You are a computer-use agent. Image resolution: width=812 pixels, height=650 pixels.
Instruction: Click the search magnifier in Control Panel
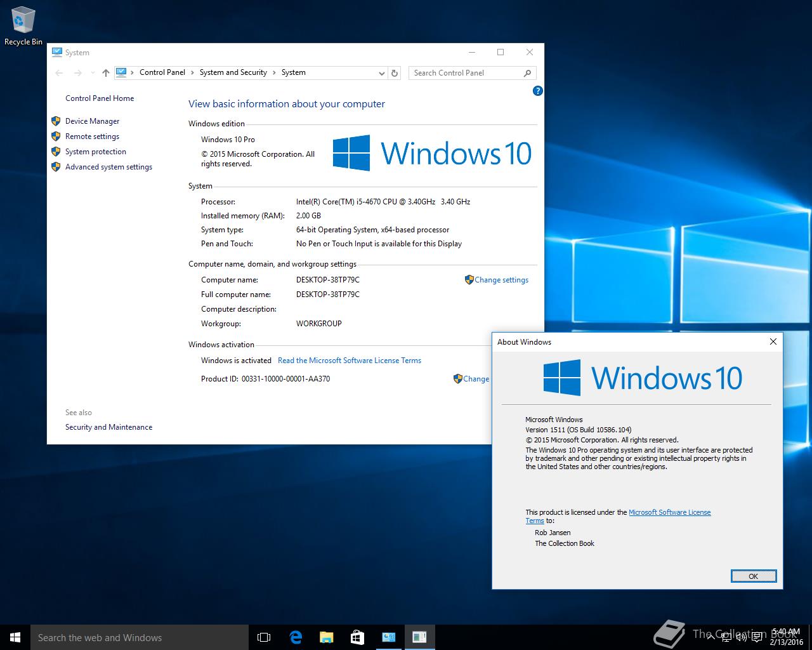point(527,73)
